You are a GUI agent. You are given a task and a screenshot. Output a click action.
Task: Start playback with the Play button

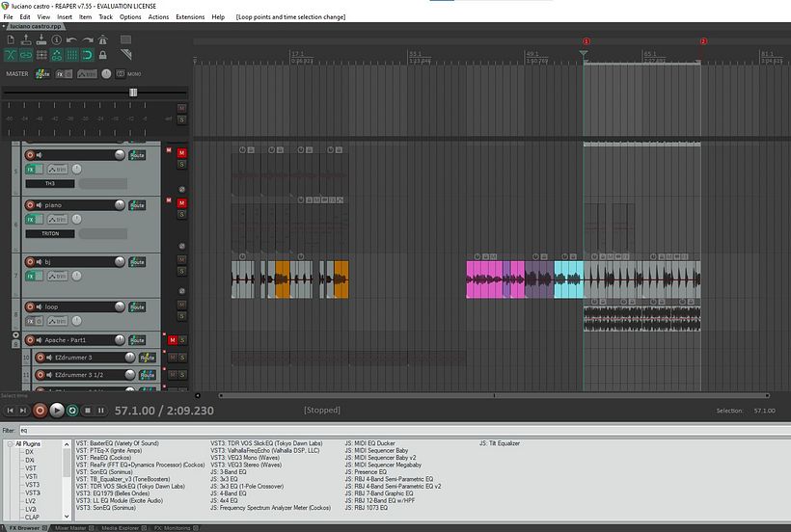point(57,411)
